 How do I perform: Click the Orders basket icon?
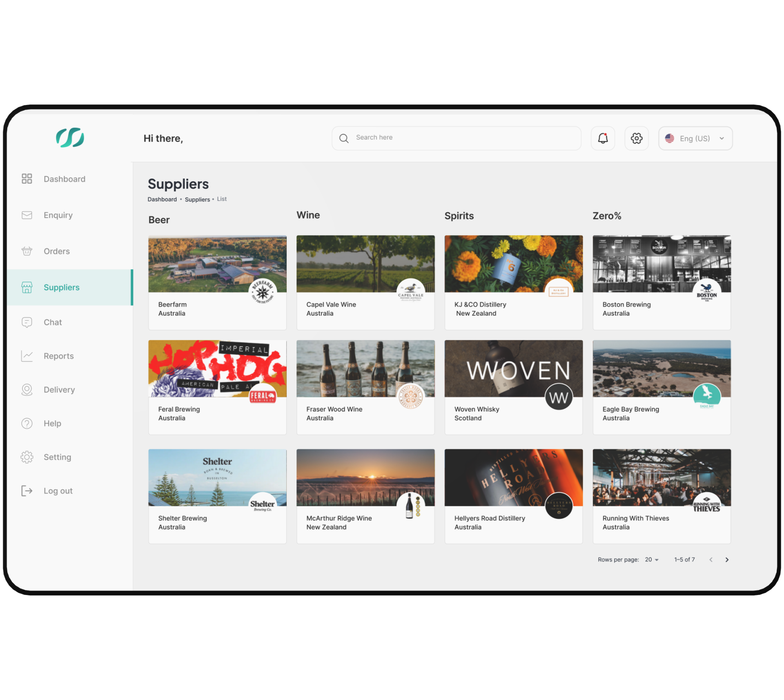[x=27, y=251]
